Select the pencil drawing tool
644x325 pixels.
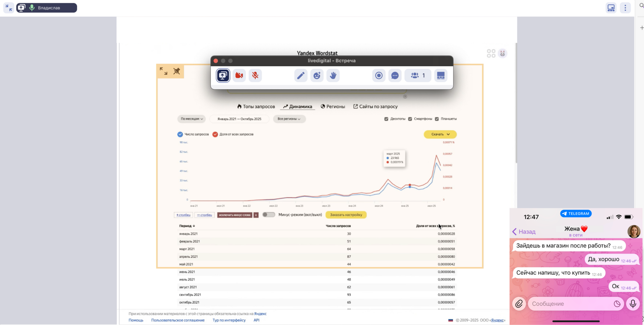click(301, 76)
